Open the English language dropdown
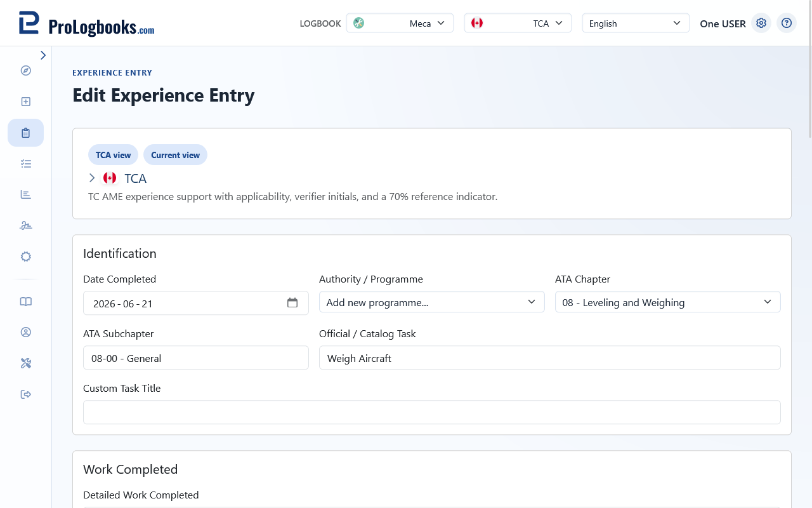The height and width of the screenshot is (508, 812). tap(636, 23)
